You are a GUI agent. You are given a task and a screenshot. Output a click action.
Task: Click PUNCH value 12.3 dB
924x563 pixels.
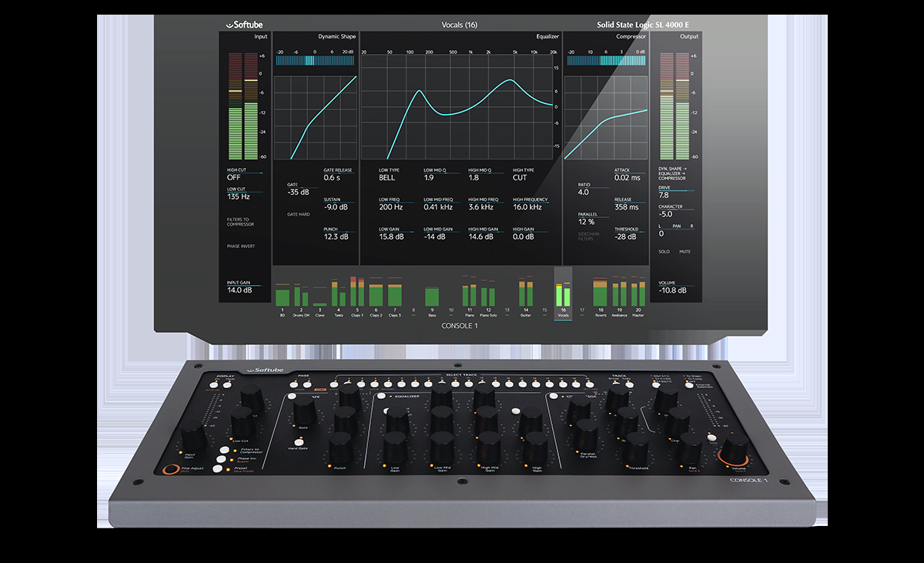[336, 237]
